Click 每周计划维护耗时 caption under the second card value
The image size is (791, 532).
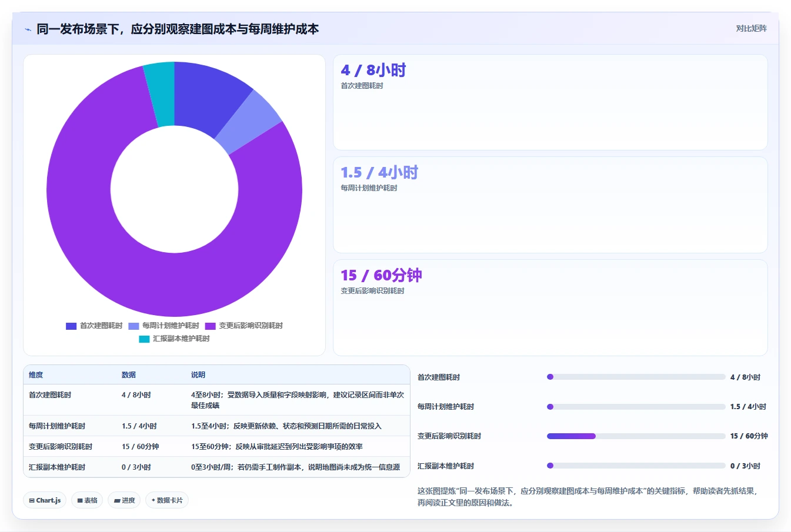[369, 188]
